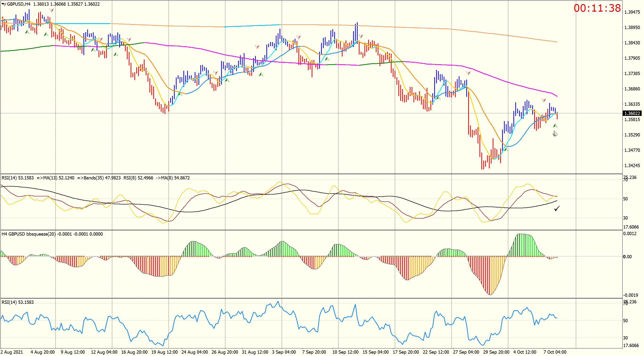Image resolution: width=644 pixels, height=356 pixels.
Task: Click the green up arrow at the 29 Sep low
Action: pyautogui.click(x=506, y=149)
